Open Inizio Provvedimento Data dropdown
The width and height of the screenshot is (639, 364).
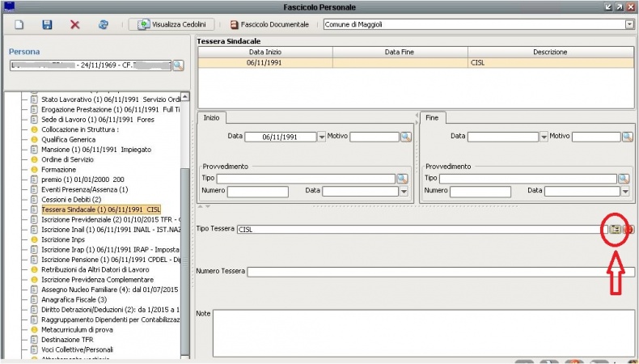[x=404, y=192]
